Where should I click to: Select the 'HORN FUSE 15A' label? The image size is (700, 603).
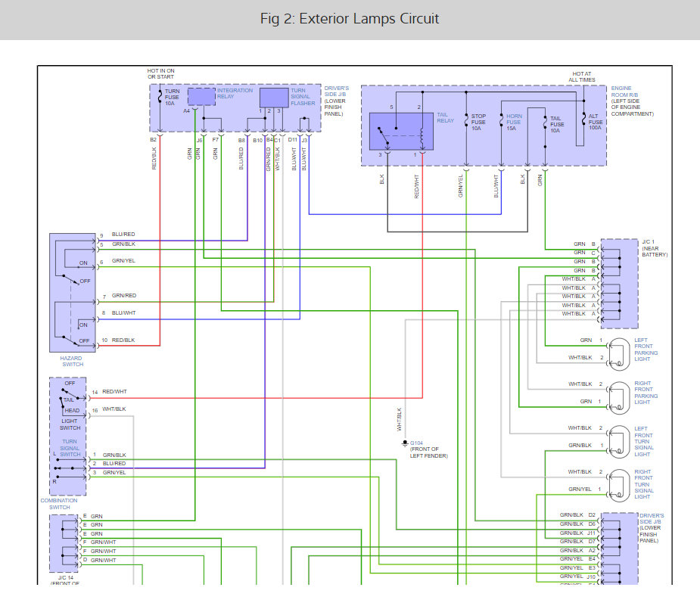[514, 123]
